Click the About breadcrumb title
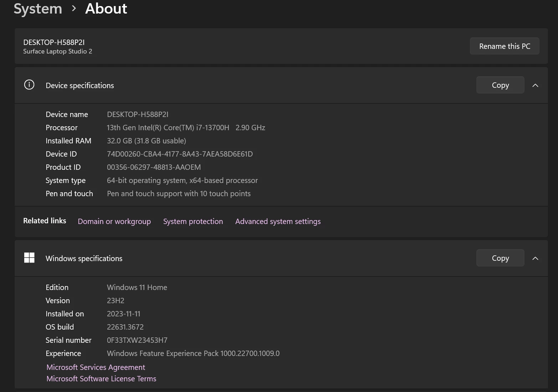This screenshot has width=558, height=392. pyautogui.click(x=106, y=9)
